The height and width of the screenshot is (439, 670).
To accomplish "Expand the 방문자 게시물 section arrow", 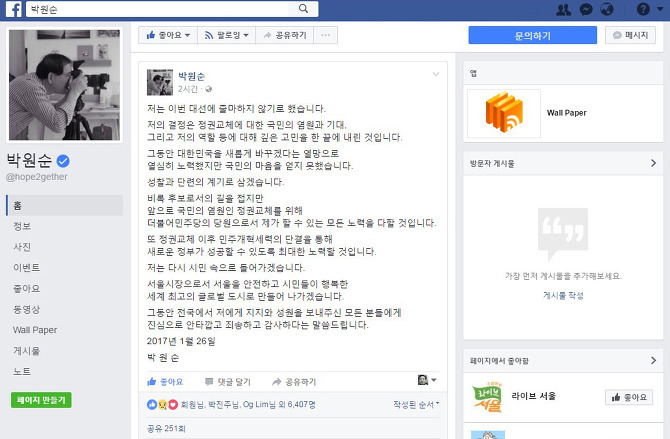I will tap(653, 163).
